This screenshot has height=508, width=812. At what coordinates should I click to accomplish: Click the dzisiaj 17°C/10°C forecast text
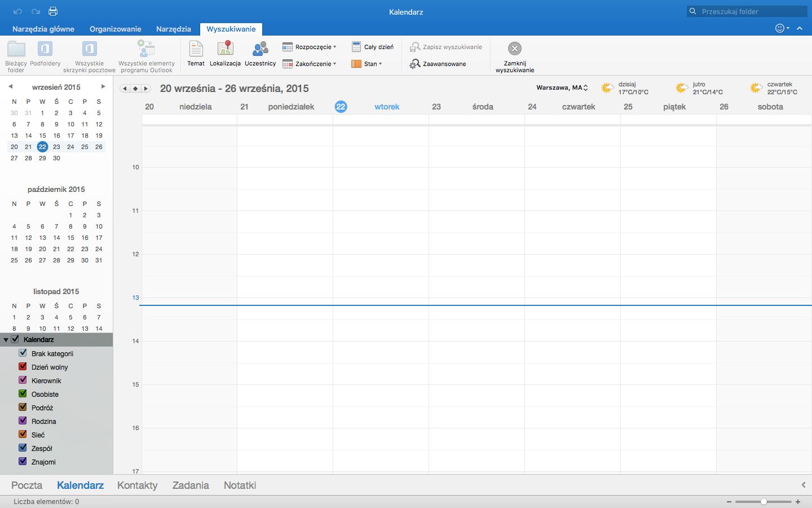pyautogui.click(x=633, y=88)
